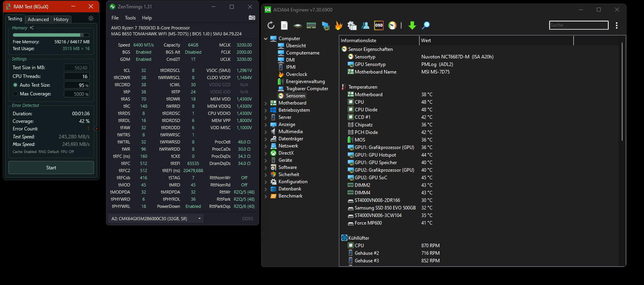This screenshot has height=285, width=644.
Task: Click the Wert column header
Action: pyautogui.click(x=496, y=41)
